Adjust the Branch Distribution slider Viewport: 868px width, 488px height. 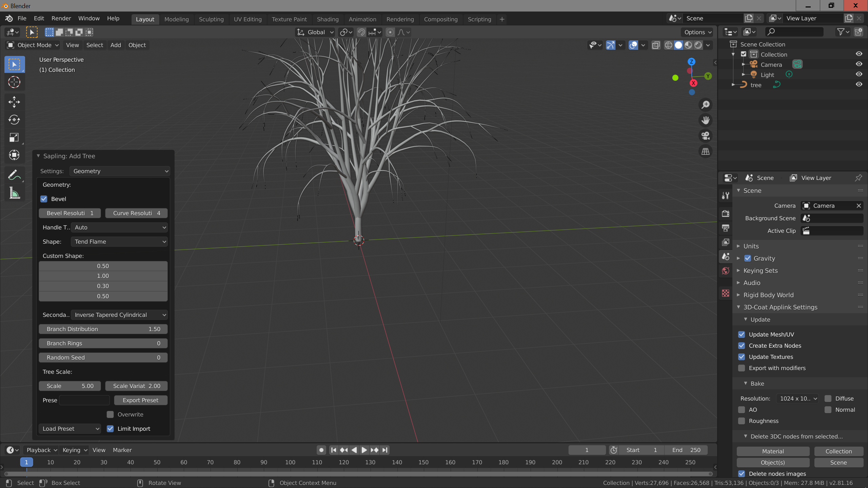[103, 329]
